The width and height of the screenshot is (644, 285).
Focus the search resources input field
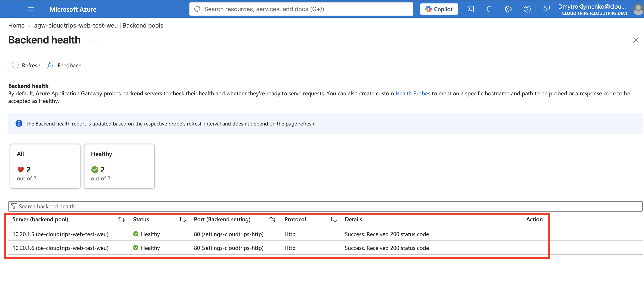point(301,9)
